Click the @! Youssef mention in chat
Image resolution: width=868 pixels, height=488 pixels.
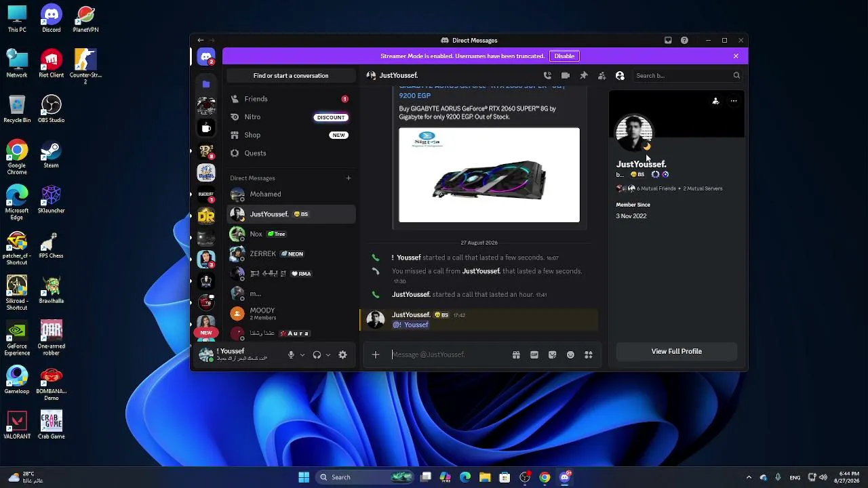click(411, 325)
